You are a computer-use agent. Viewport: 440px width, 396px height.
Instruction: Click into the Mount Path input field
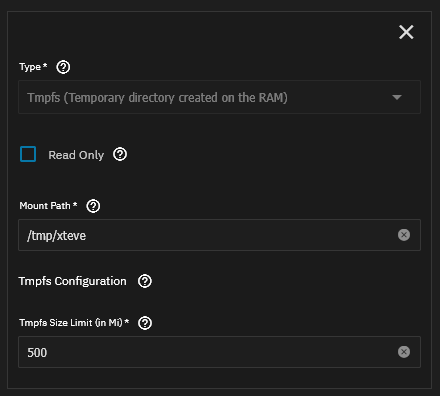click(x=219, y=235)
